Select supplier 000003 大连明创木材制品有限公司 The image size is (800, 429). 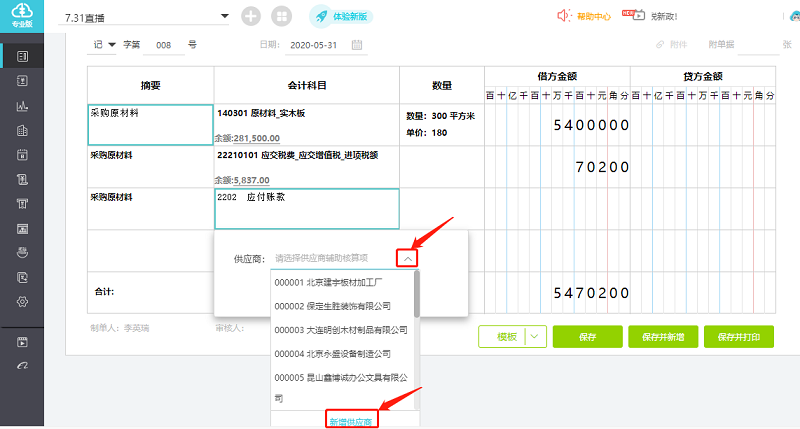coord(343,330)
